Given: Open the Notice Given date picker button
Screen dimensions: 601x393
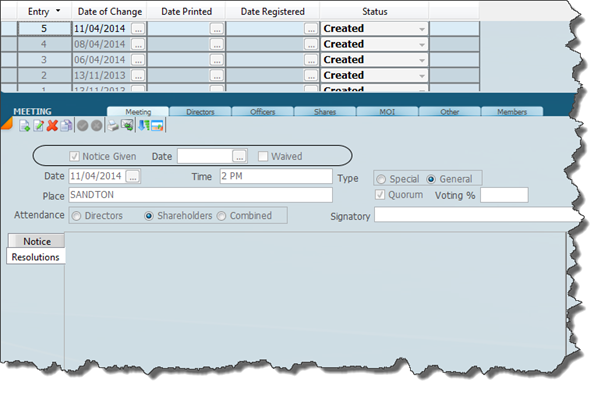Looking at the screenshot, I should (x=240, y=156).
